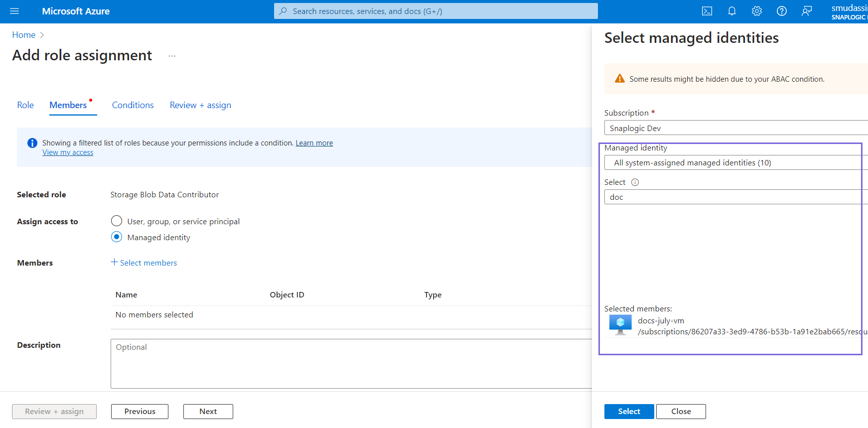Screen dimensions: 868x428
Task: Click the ellipsis next to Add role assignment
Action: click(172, 56)
